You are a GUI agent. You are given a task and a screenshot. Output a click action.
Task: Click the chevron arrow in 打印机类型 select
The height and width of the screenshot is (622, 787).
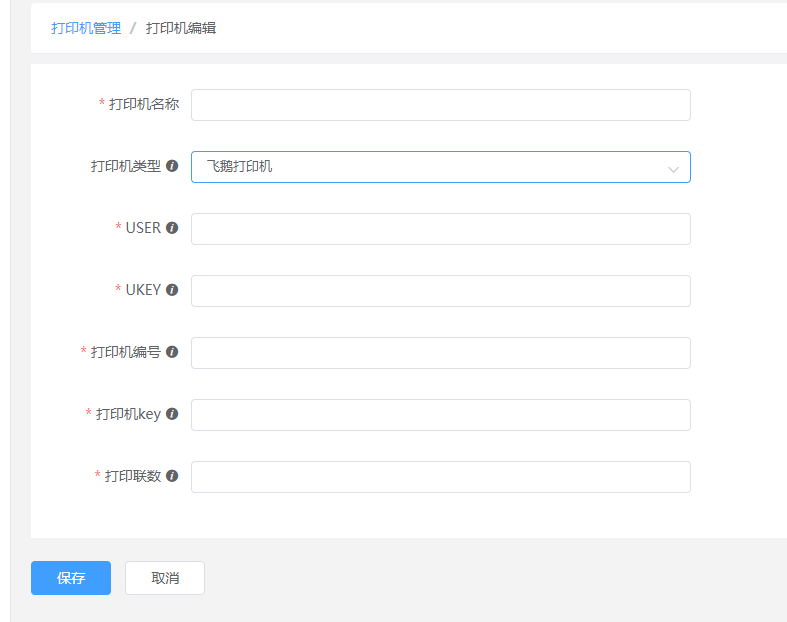[x=673, y=170]
